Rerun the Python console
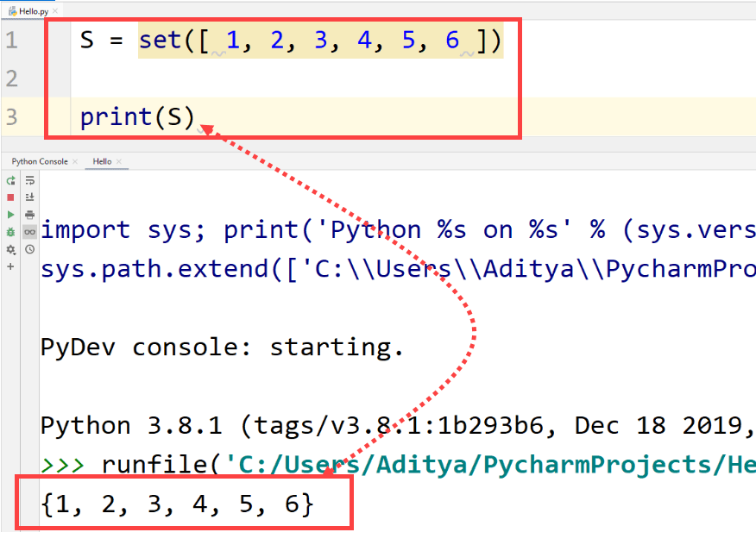The height and width of the screenshot is (551, 756). pos(9,180)
